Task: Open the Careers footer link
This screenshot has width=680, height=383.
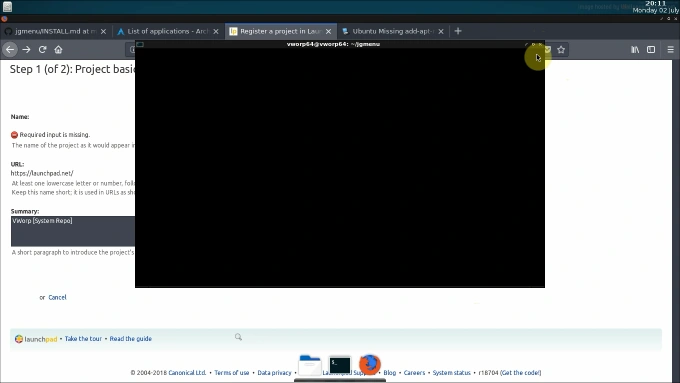Action: pos(414,373)
